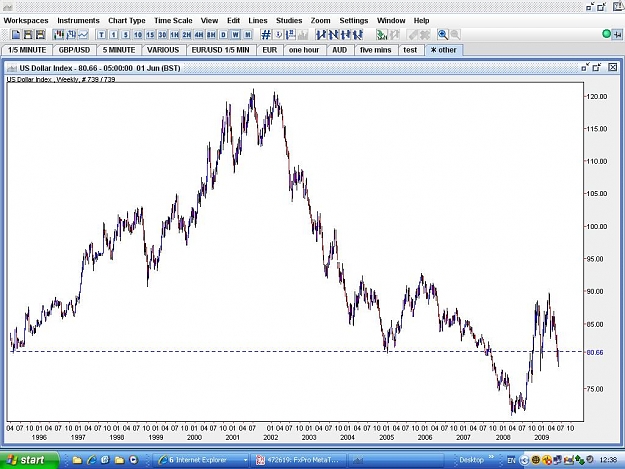Switch to the one hour tab
625x469 pixels.
click(304, 50)
